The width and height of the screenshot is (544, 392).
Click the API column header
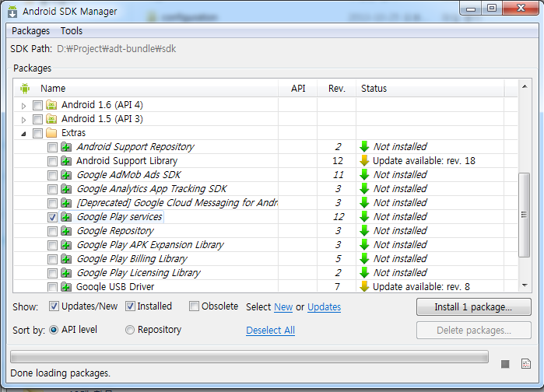298,89
